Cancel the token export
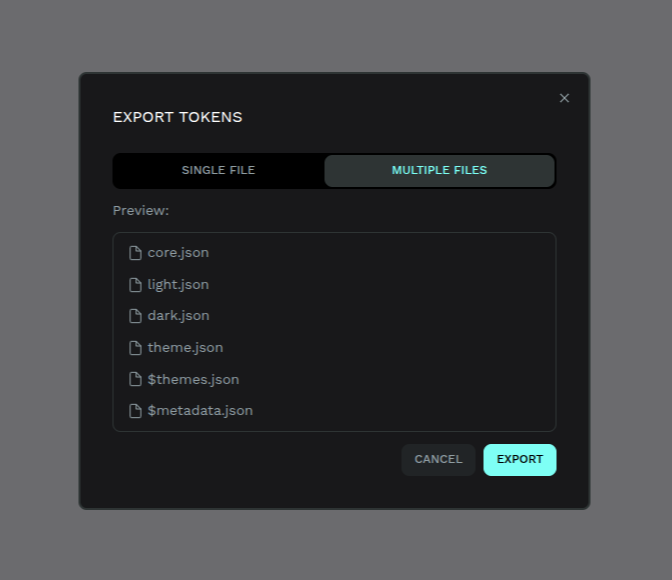Image resolution: width=672 pixels, height=580 pixels. point(438,460)
